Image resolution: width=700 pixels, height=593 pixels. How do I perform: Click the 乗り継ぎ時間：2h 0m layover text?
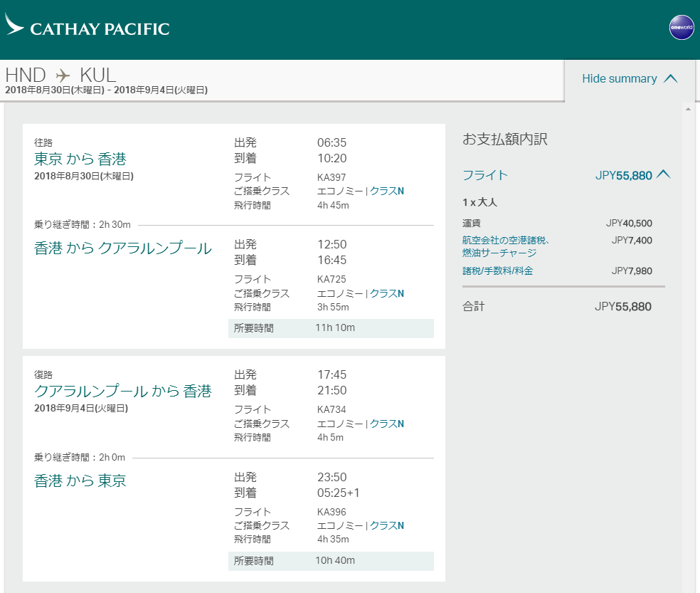tap(80, 457)
